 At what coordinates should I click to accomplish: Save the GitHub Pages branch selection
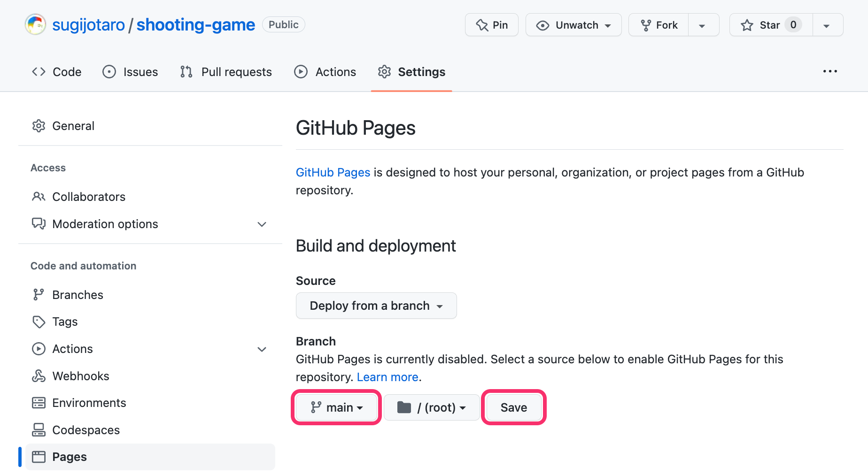coord(513,407)
